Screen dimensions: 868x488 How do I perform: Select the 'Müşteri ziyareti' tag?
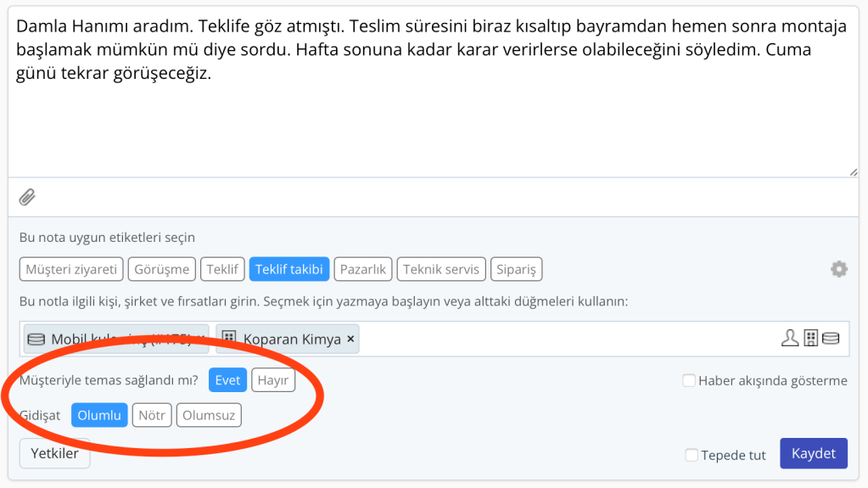coord(71,270)
